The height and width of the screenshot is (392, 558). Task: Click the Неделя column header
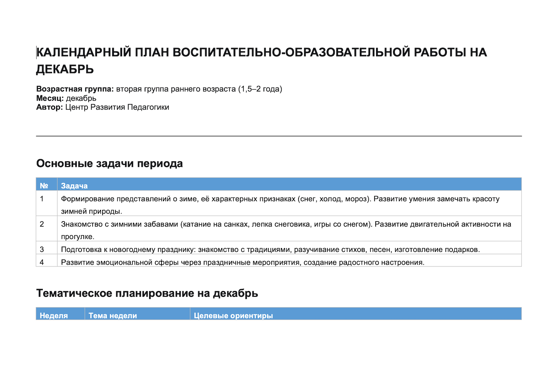[x=61, y=314]
